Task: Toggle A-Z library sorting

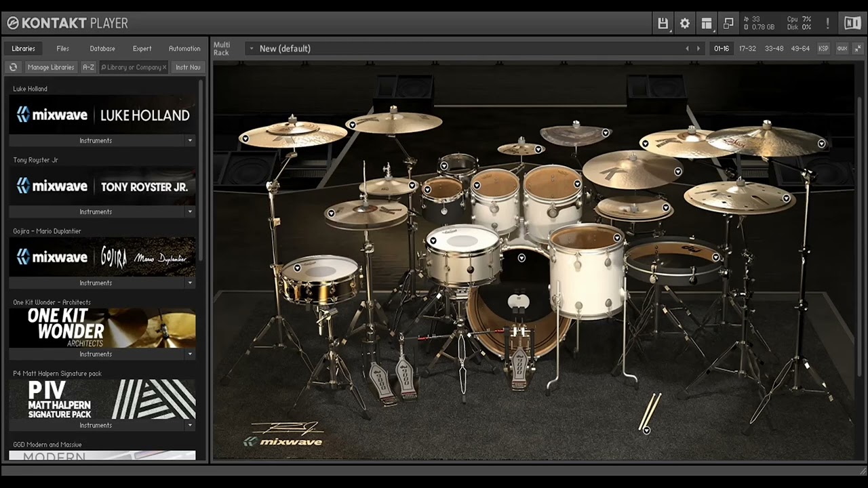Action: (88, 67)
